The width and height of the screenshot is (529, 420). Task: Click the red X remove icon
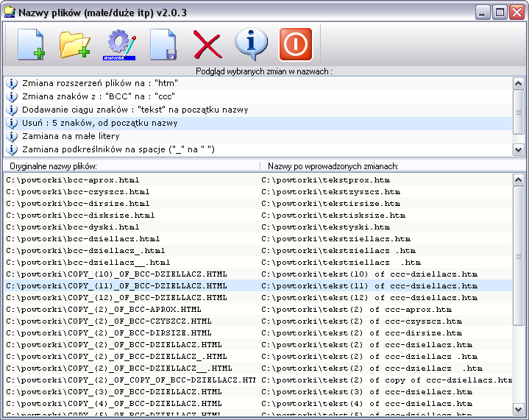pos(207,45)
